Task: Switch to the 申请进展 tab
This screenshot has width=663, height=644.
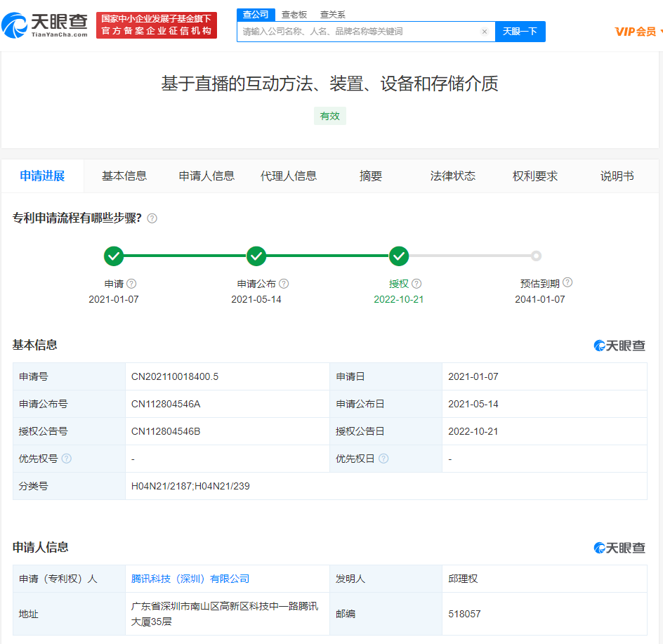Action: [42, 176]
